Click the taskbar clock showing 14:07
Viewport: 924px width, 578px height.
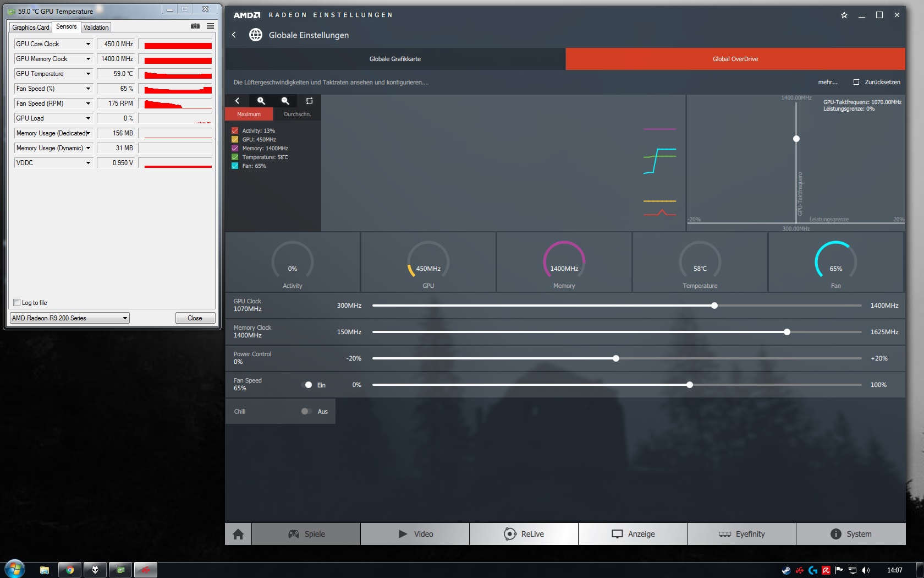point(895,570)
